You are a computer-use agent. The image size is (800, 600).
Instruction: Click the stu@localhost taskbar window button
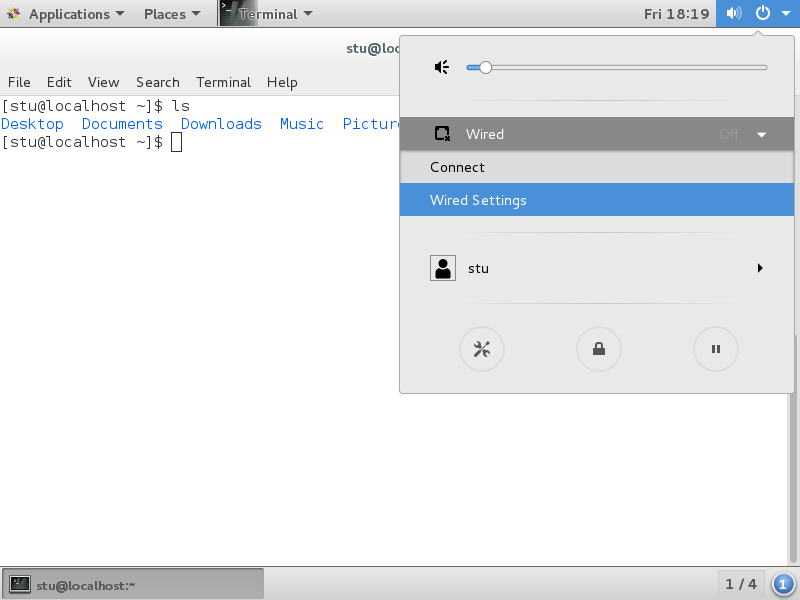(133, 584)
